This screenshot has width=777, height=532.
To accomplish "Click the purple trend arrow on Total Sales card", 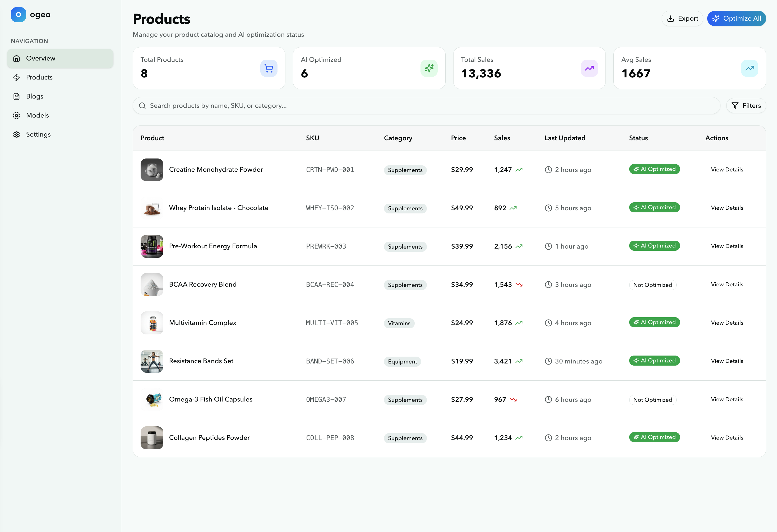I will point(589,68).
